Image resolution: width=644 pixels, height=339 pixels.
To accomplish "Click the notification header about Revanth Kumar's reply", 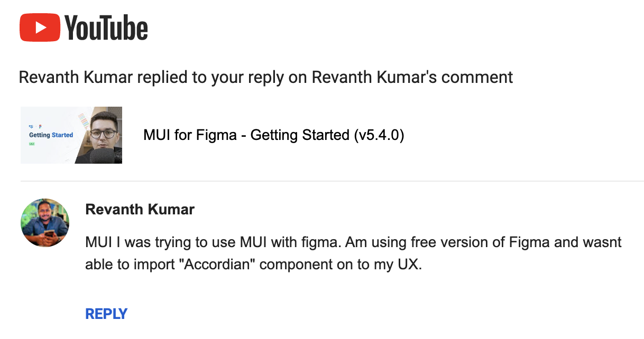I will tap(265, 77).
